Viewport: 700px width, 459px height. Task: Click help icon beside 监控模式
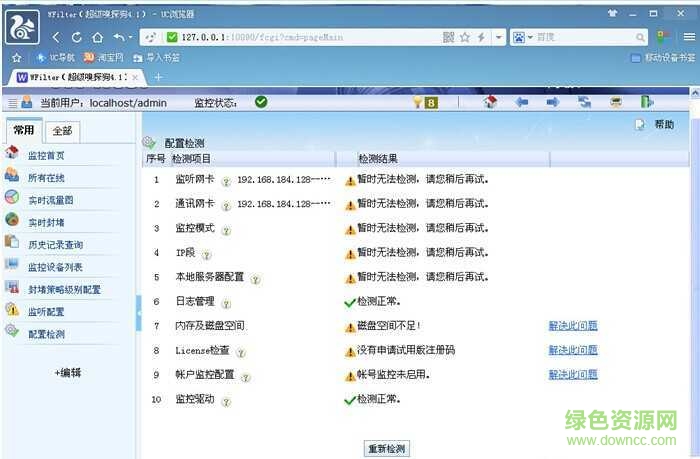pos(226,230)
